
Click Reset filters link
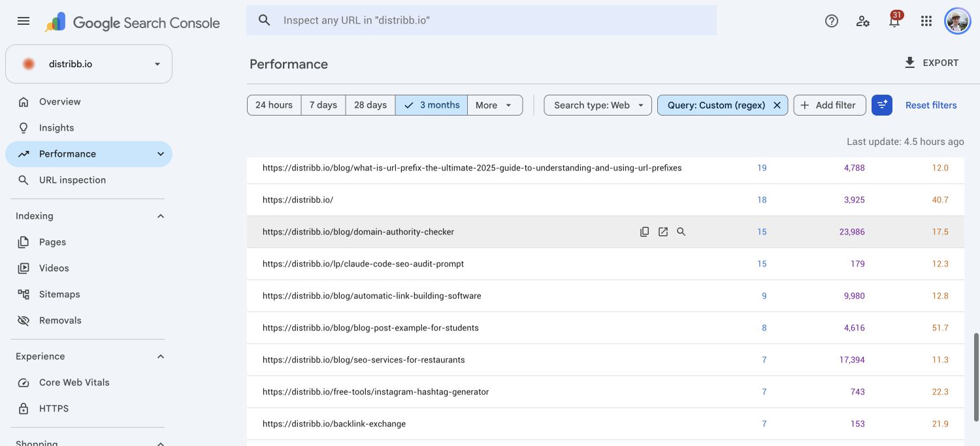click(931, 105)
